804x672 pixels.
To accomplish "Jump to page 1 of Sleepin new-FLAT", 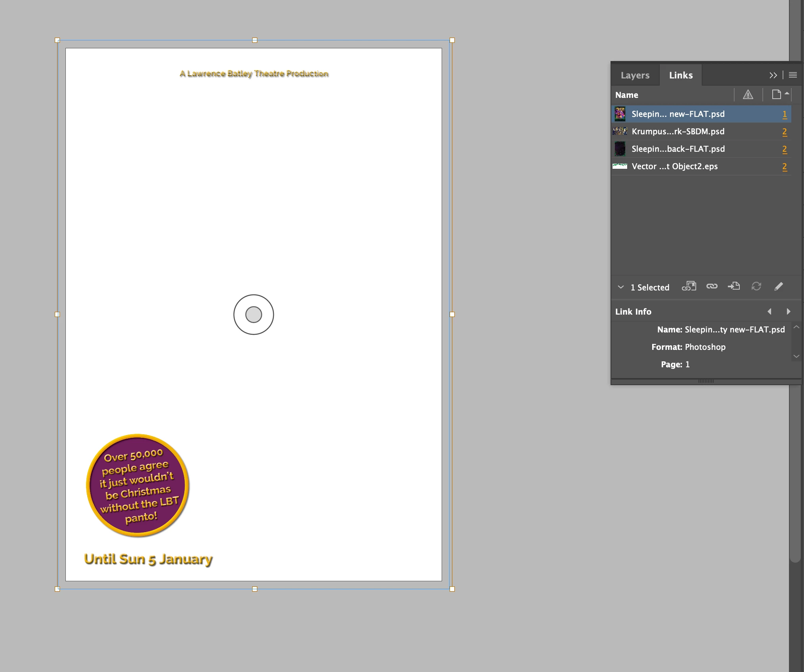I will tap(784, 114).
